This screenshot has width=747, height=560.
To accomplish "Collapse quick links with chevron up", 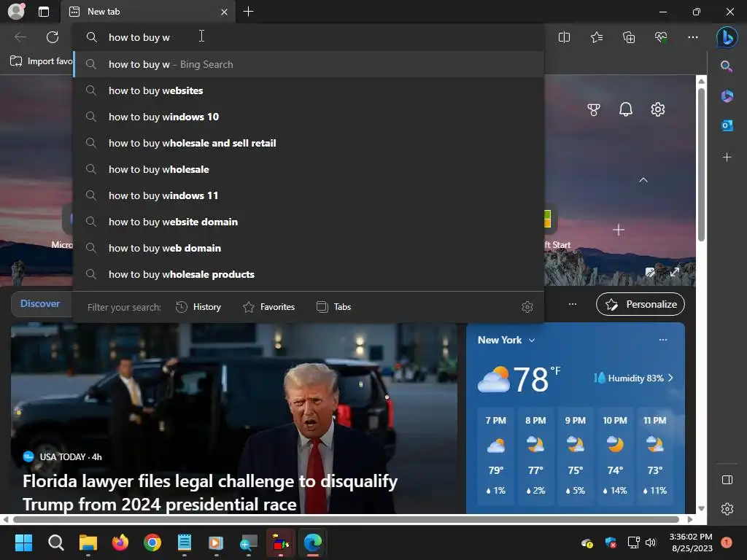I will (643, 180).
